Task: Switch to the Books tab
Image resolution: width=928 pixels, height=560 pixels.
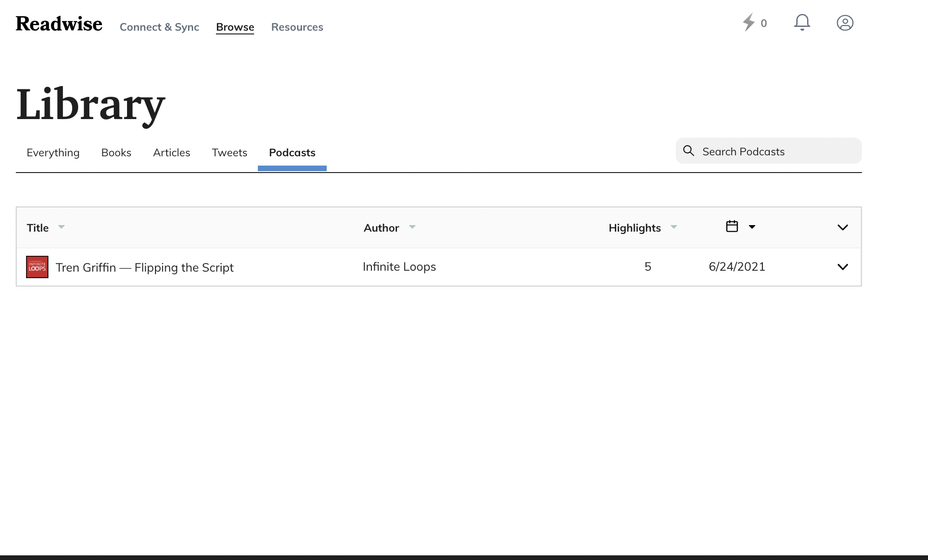Action: pyautogui.click(x=116, y=153)
